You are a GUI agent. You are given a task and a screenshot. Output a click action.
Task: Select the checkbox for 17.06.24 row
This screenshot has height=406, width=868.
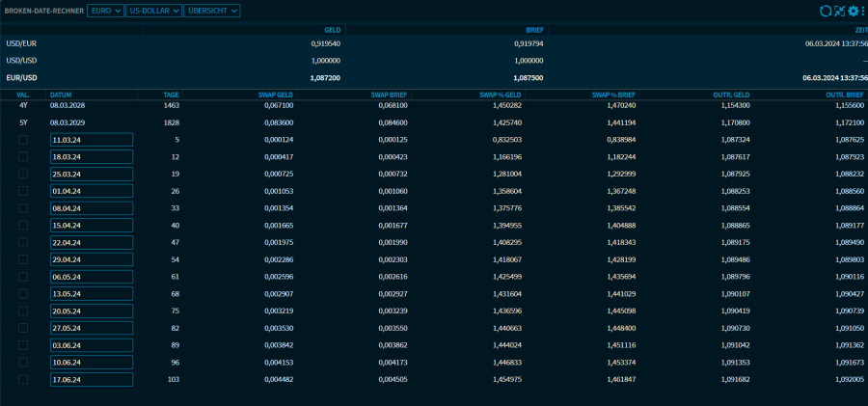[x=23, y=380]
